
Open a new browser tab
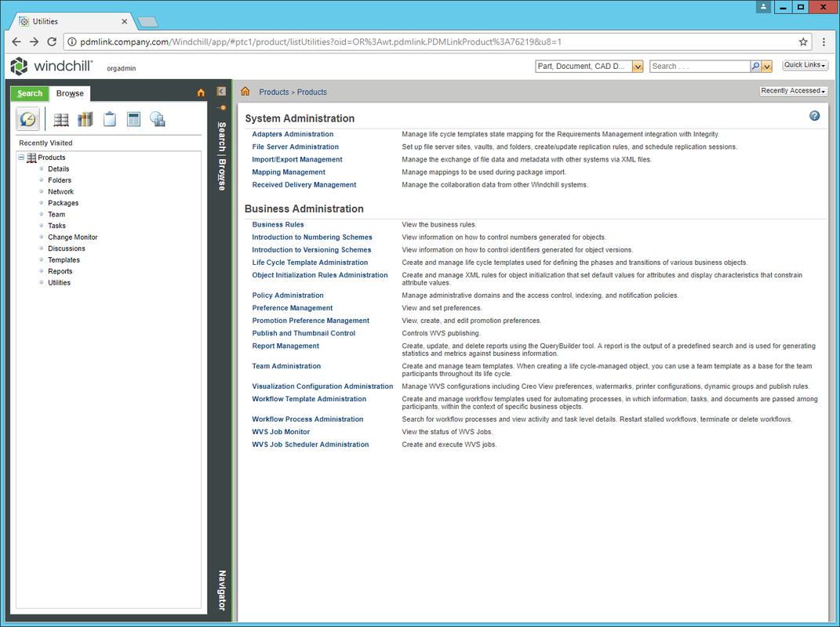coord(147,21)
